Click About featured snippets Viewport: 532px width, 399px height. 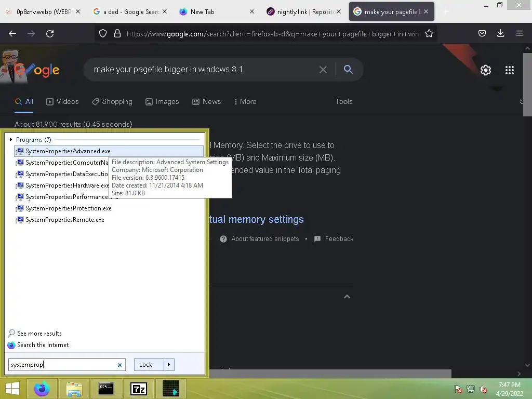click(265, 239)
